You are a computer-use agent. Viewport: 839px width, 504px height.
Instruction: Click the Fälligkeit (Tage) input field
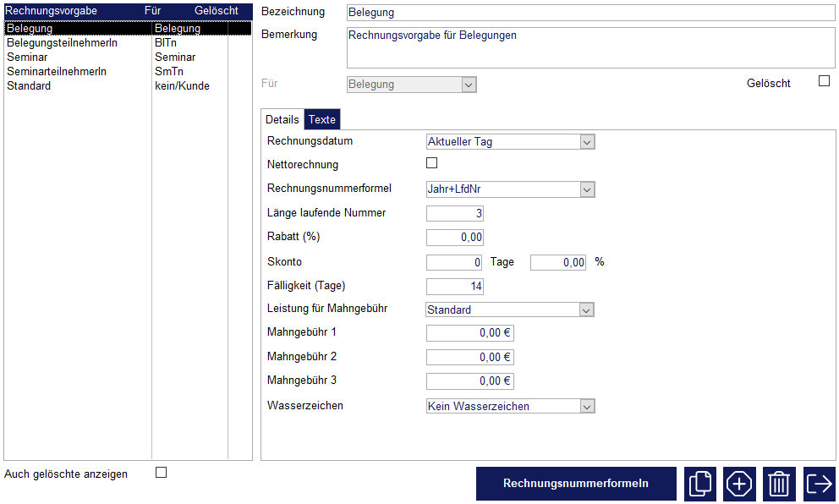[455, 287]
